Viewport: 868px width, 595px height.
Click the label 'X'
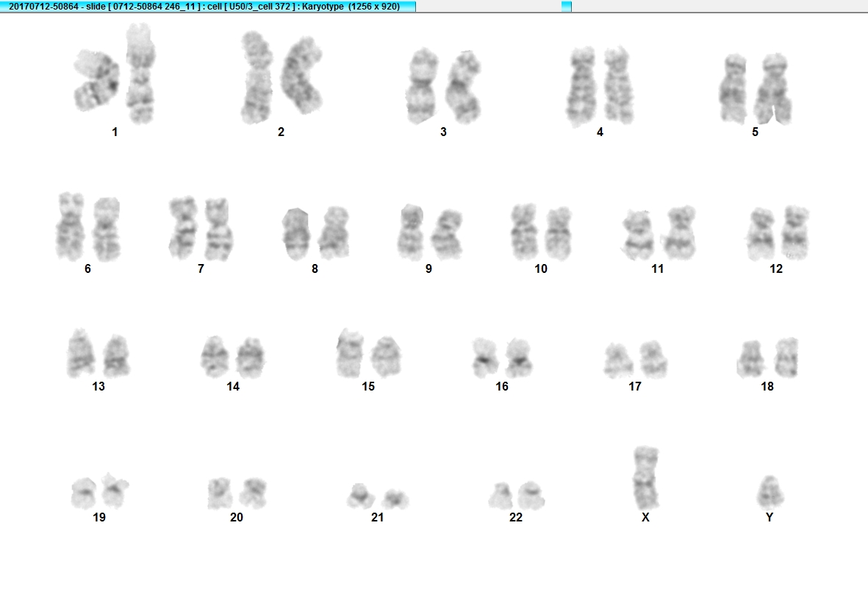tap(645, 517)
